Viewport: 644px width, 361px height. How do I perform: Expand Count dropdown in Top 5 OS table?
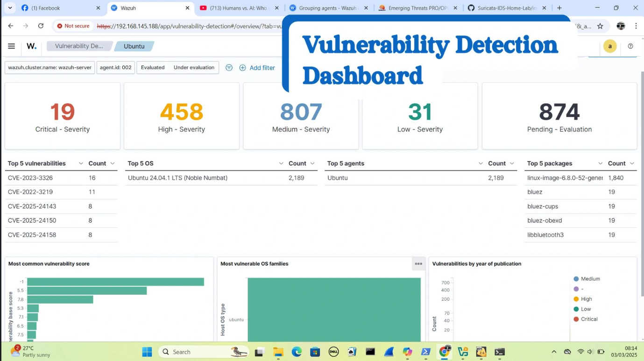coord(312,163)
